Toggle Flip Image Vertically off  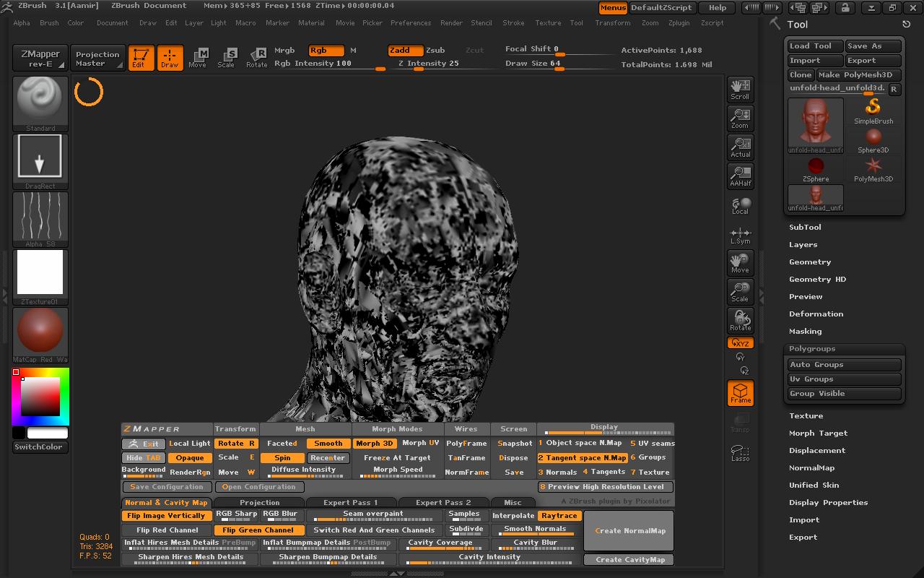click(x=166, y=516)
